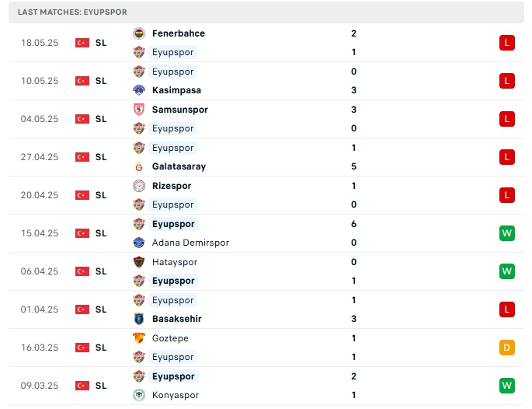
Task: Click the Adana Demirspor team logo
Action: [x=139, y=243]
